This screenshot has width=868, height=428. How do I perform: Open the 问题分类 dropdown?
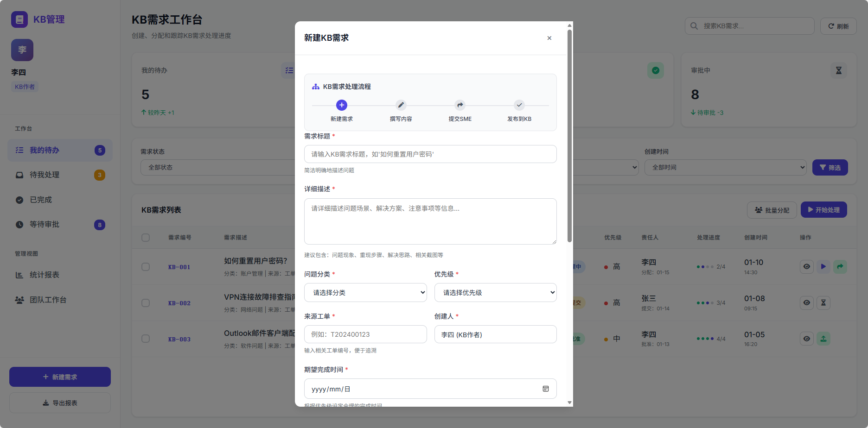click(365, 292)
